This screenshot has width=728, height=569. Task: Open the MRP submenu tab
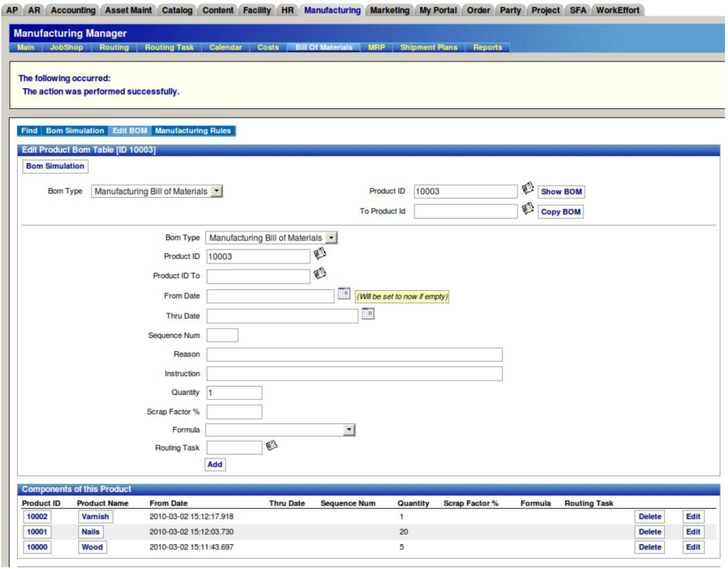click(376, 48)
